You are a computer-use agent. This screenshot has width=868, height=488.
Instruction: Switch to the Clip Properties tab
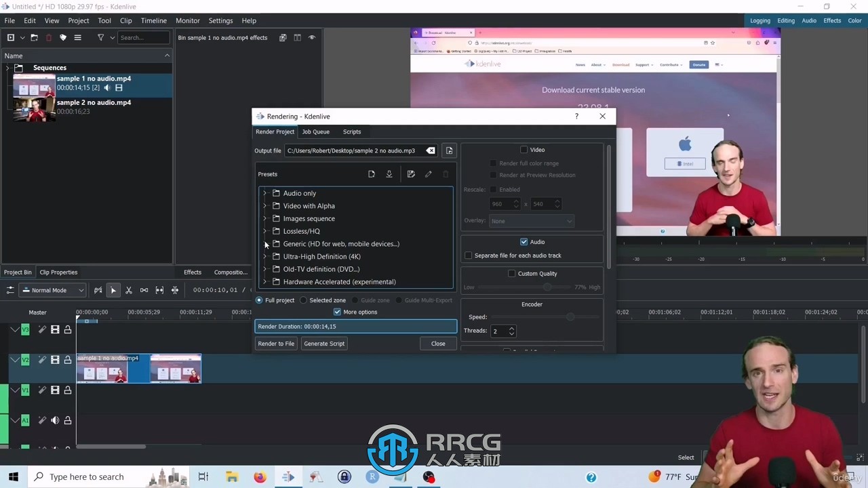[x=58, y=272]
